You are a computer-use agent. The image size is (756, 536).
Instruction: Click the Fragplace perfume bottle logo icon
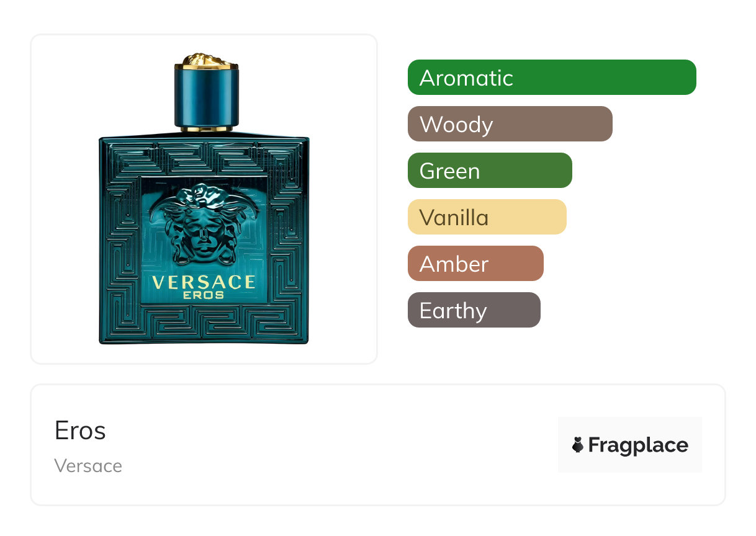(578, 445)
